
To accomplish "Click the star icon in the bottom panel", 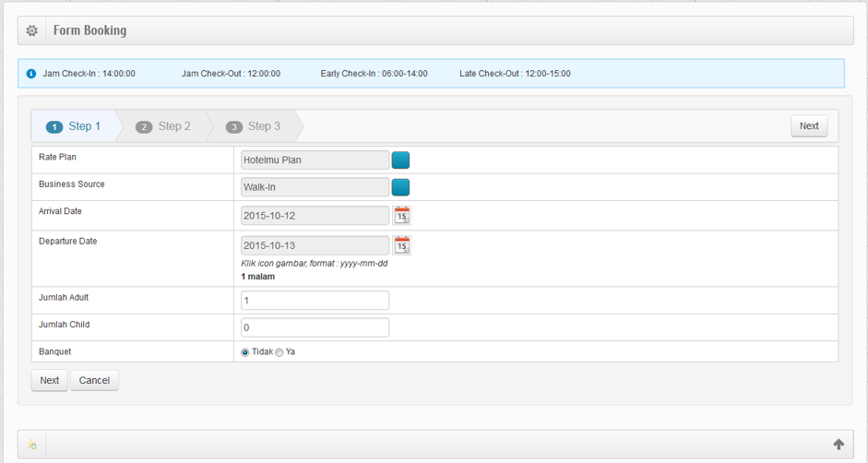I will coord(32,445).
